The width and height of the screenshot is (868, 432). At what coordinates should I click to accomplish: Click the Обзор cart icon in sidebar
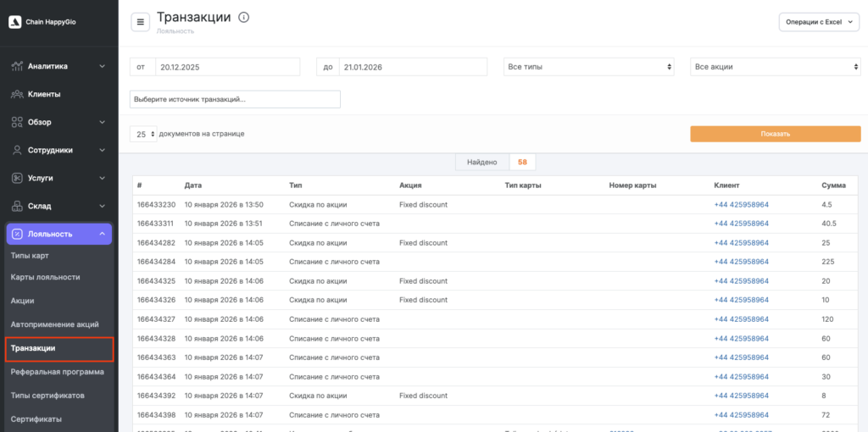click(17, 122)
